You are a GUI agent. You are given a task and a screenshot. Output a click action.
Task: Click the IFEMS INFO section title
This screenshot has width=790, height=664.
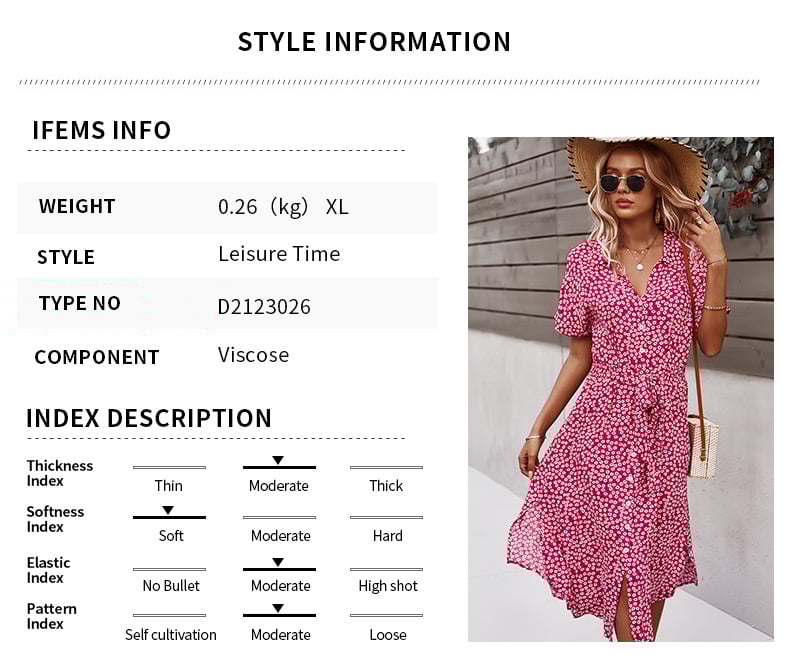tap(102, 130)
